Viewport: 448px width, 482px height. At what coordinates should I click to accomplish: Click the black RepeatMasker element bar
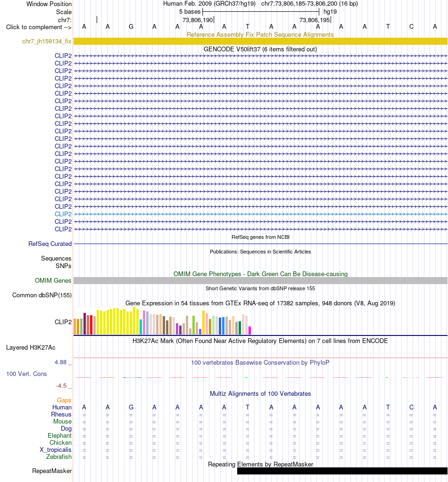pyautogui.click(x=342, y=471)
